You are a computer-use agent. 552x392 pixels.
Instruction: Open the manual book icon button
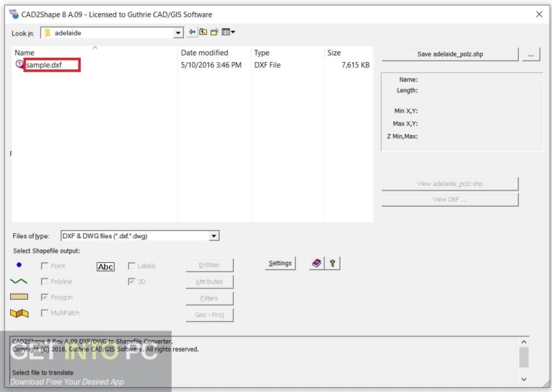coord(317,263)
